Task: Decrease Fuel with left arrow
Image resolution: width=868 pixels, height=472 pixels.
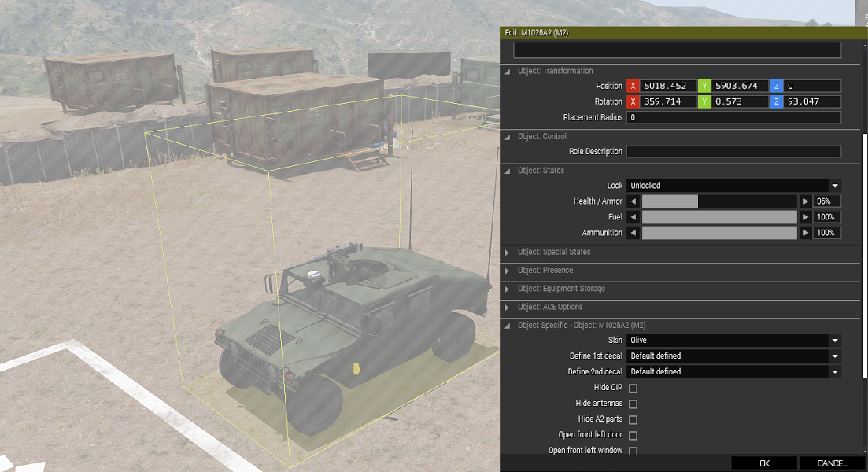Action: click(x=633, y=217)
